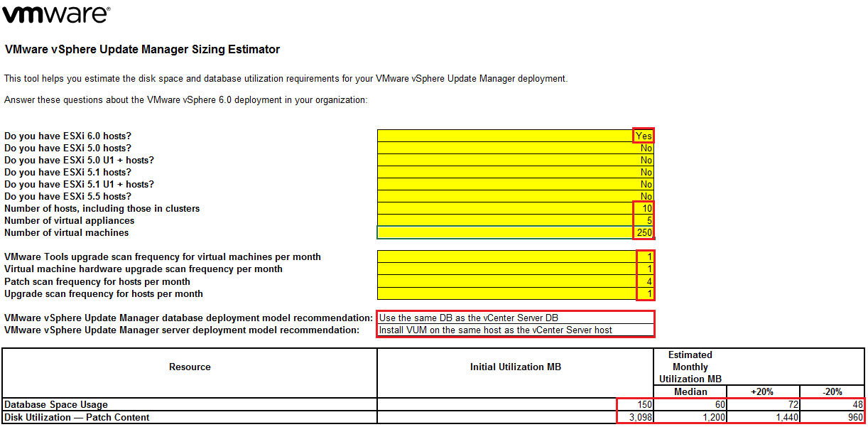The image size is (868, 427).
Task: Click 'Virtual machine hardware upgrade scan frequency' label
Action: pyautogui.click(x=143, y=269)
